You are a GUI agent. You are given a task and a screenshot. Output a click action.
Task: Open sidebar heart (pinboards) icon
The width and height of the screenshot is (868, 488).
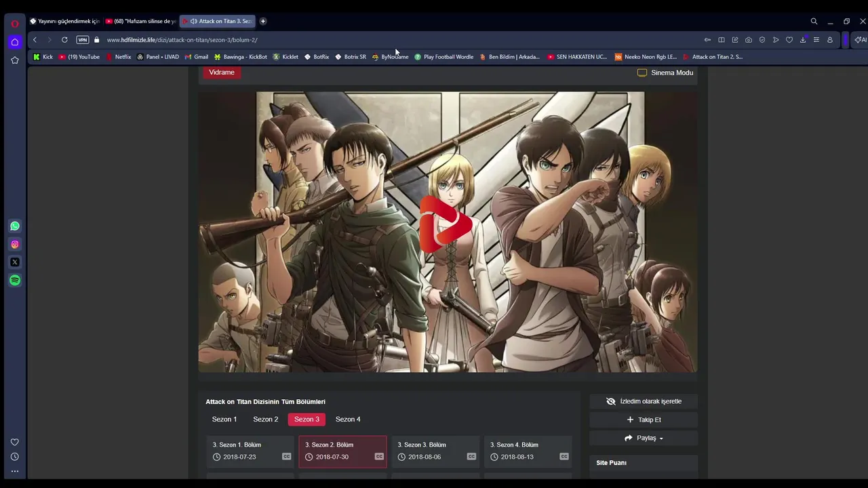[x=14, y=442]
